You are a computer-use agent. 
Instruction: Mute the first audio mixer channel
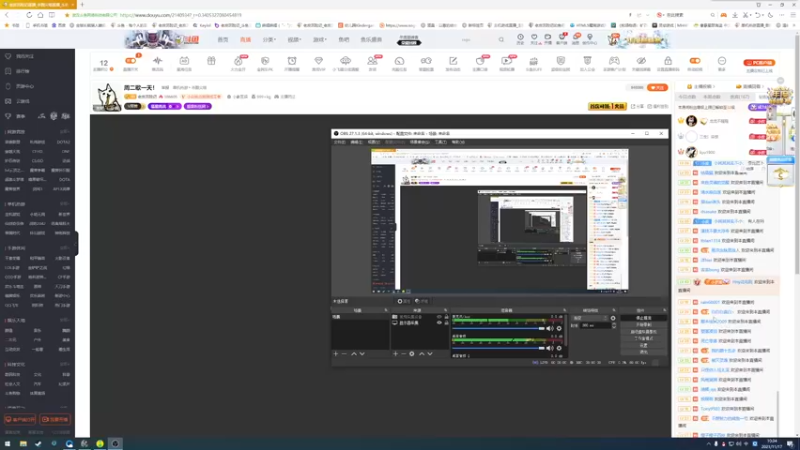550,329
